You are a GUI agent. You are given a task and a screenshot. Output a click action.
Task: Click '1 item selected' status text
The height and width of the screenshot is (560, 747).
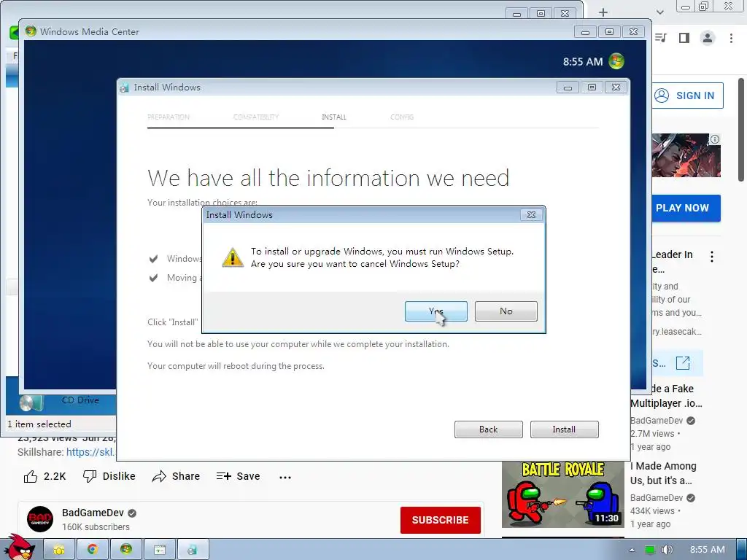[x=39, y=424]
